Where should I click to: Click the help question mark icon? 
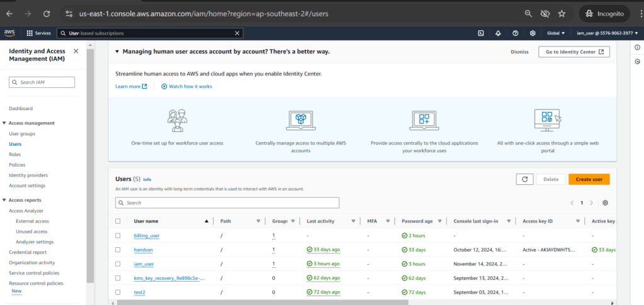515,33
